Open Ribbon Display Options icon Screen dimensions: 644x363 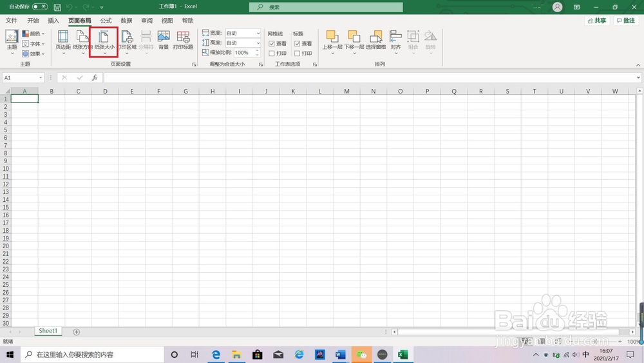point(576,7)
